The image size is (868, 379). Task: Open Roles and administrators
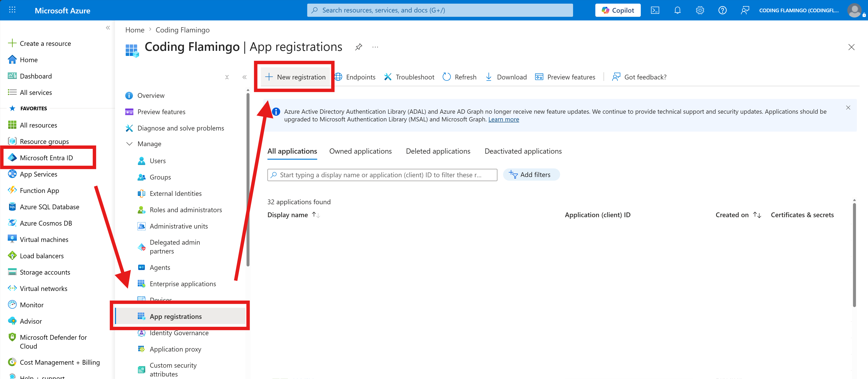(x=180, y=210)
